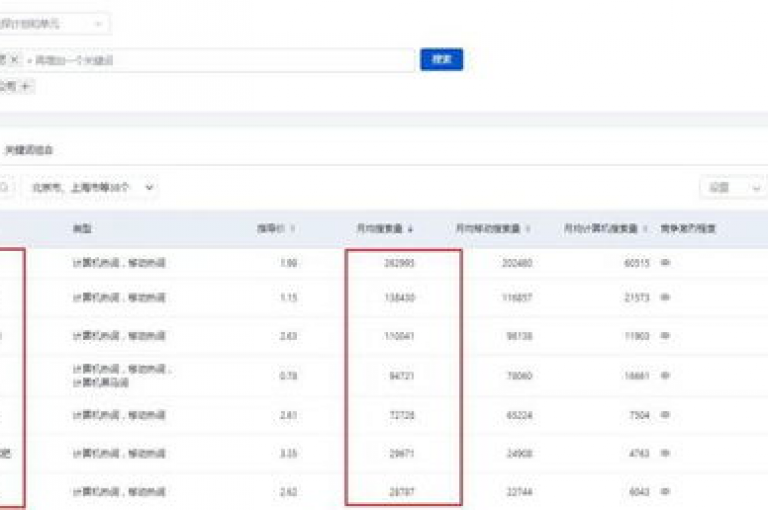Open the 关键词组合 tab
Screen dimensions: 768x510
coord(28,150)
